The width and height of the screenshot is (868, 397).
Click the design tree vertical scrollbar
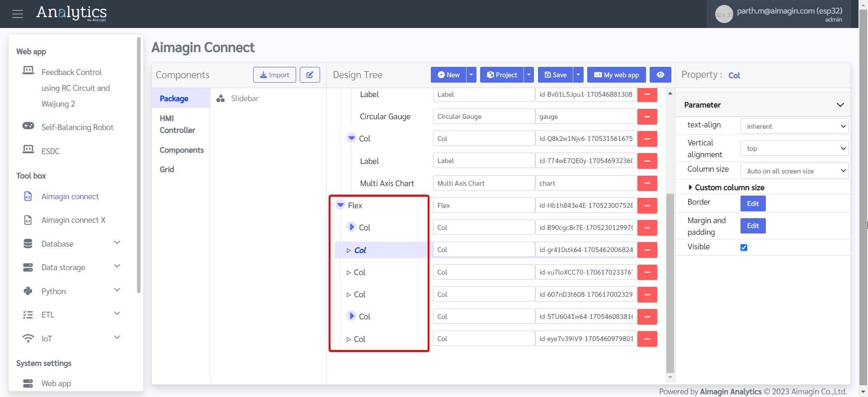[670, 283]
